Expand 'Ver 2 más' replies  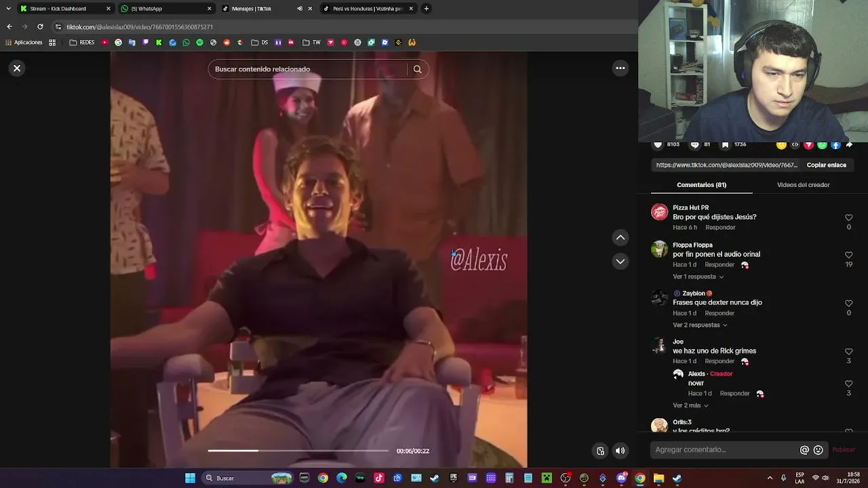[x=690, y=405]
